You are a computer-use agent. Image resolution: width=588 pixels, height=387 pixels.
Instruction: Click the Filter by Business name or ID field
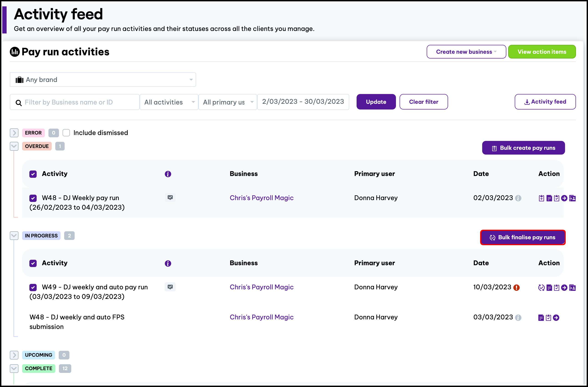pyautogui.click(x=75, y=102)
